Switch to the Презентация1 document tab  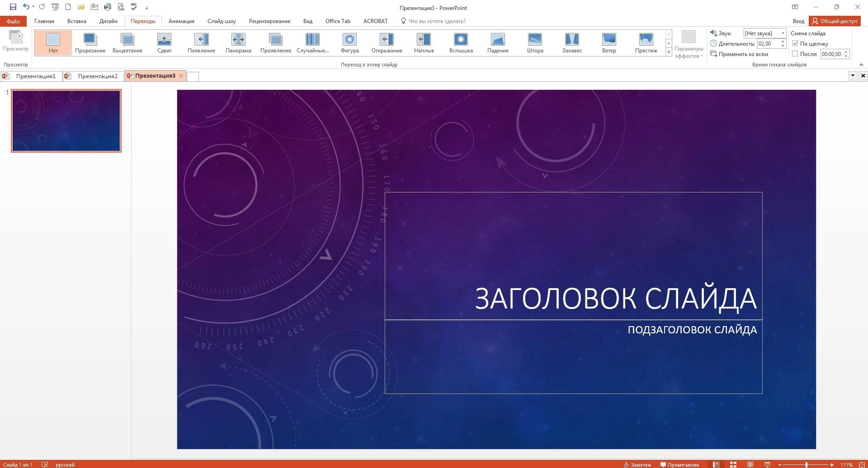(x=31, y=76)
